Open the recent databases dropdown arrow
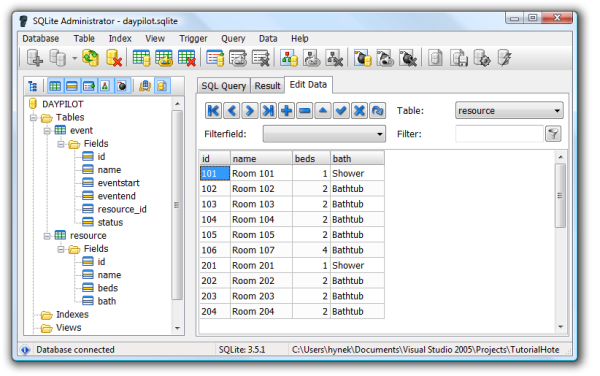This screenshot has width=600, height=376. 74,59
